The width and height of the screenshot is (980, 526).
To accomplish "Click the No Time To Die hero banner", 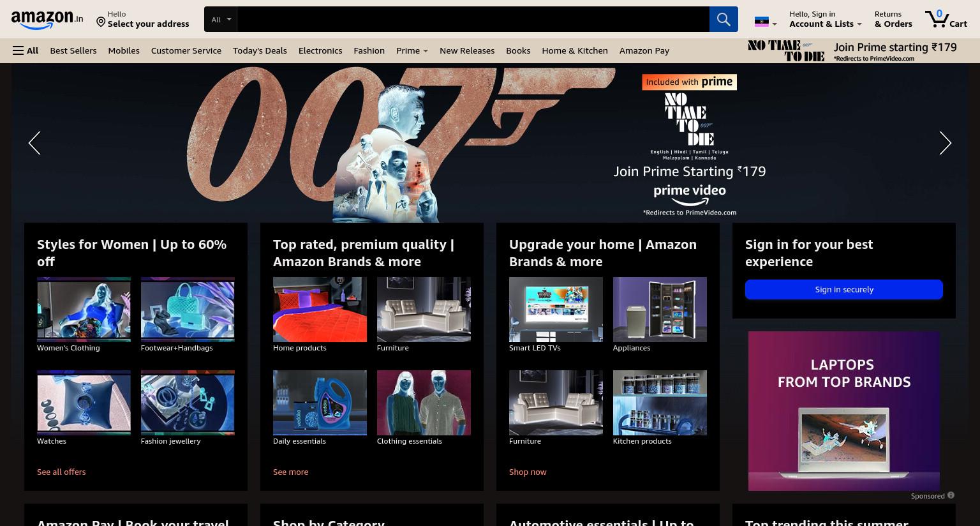I will click(490, 143).
